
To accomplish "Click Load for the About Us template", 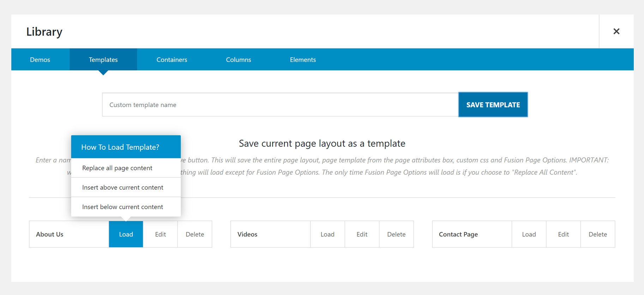I will coord(126,234).
